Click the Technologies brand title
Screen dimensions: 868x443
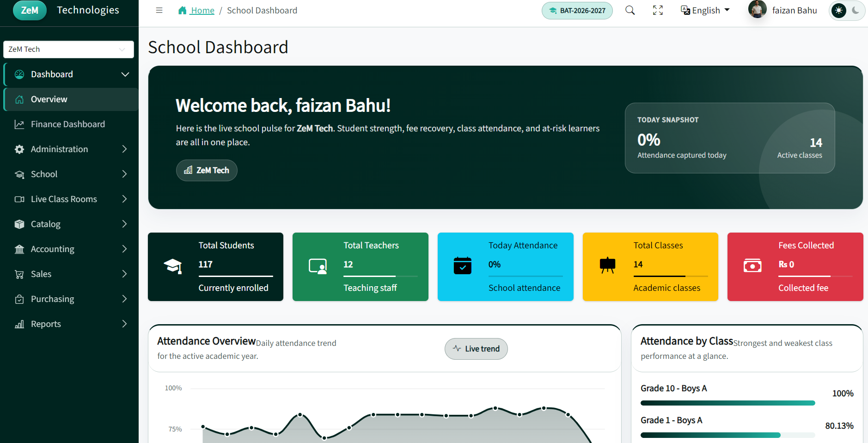click(x=88, y=10)
